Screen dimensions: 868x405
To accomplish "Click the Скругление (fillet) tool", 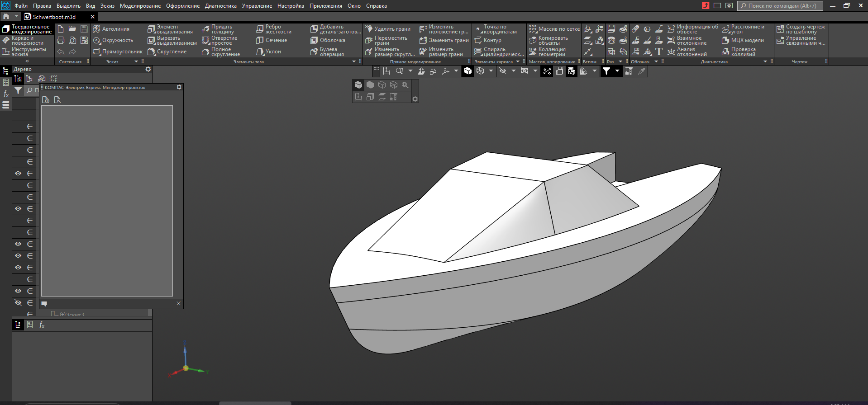I will pos(167,52).
